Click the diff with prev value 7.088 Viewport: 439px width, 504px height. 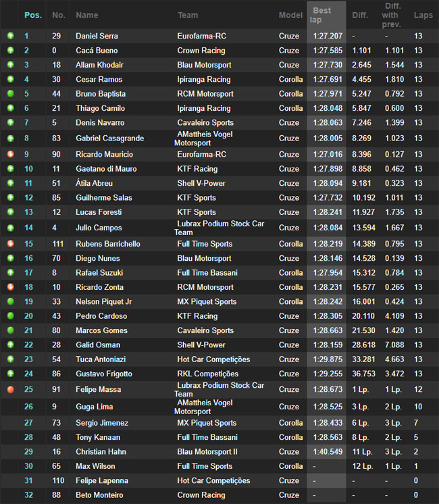point(394,345)
